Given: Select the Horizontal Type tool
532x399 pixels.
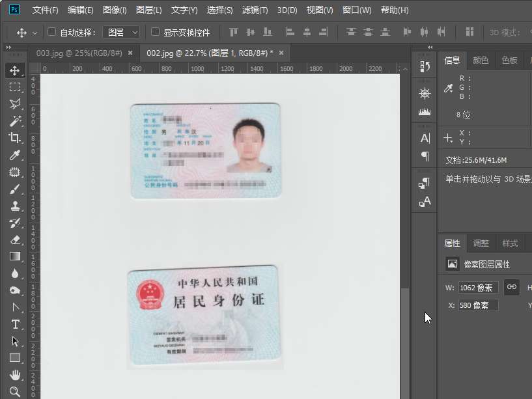Looking at the screenshot, I should [14, 324].
